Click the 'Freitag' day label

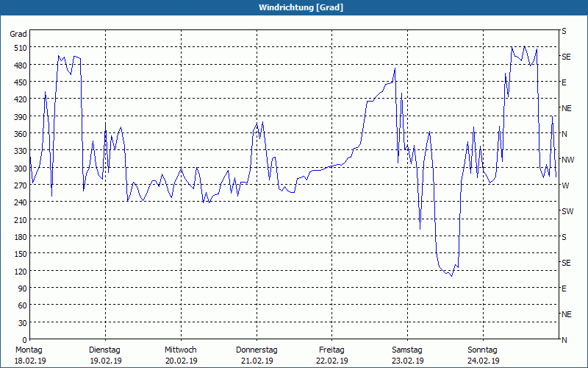331,350
